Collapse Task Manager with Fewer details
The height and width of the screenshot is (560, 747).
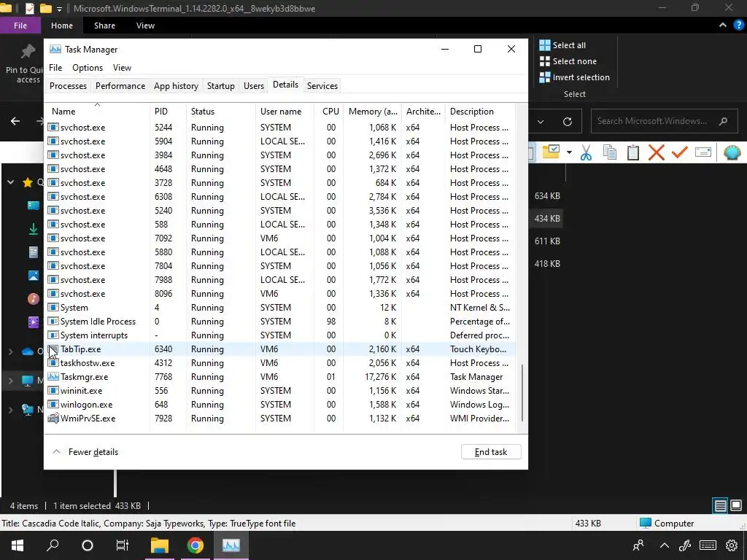click(x=86, y=452)
